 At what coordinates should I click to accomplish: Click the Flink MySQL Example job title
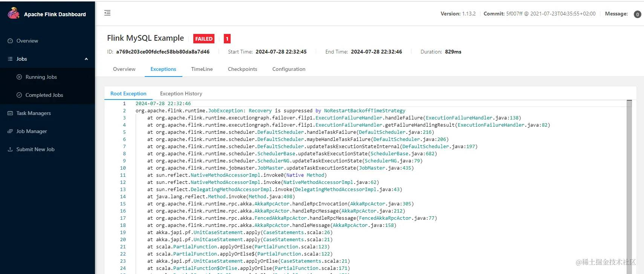[145, 38]
